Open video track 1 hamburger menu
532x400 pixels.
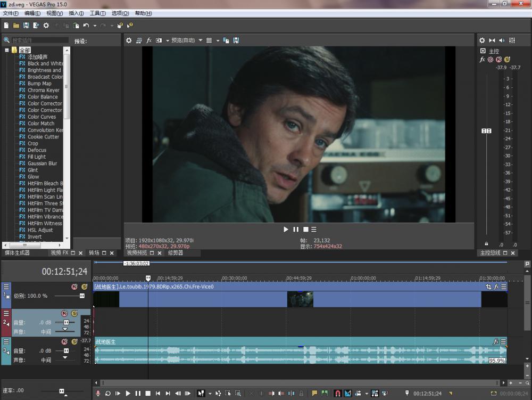[x=6, y=287]
